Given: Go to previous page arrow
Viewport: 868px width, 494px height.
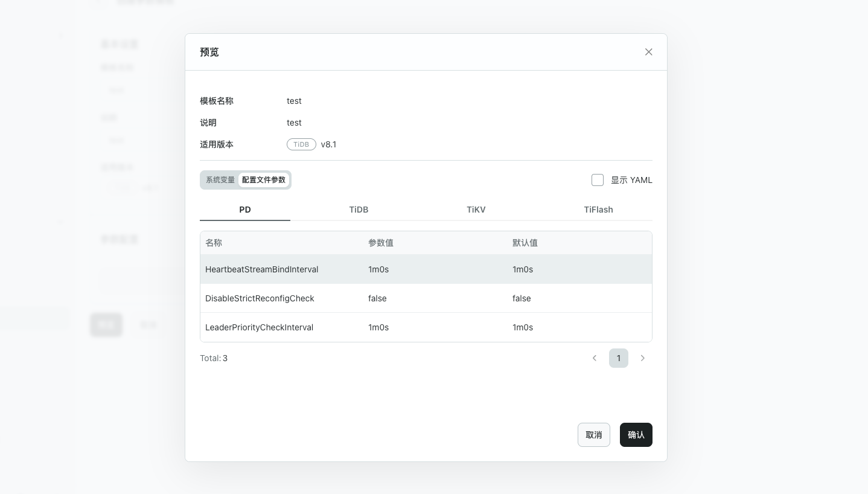Looking at the screenshot, I should [595, 358].
